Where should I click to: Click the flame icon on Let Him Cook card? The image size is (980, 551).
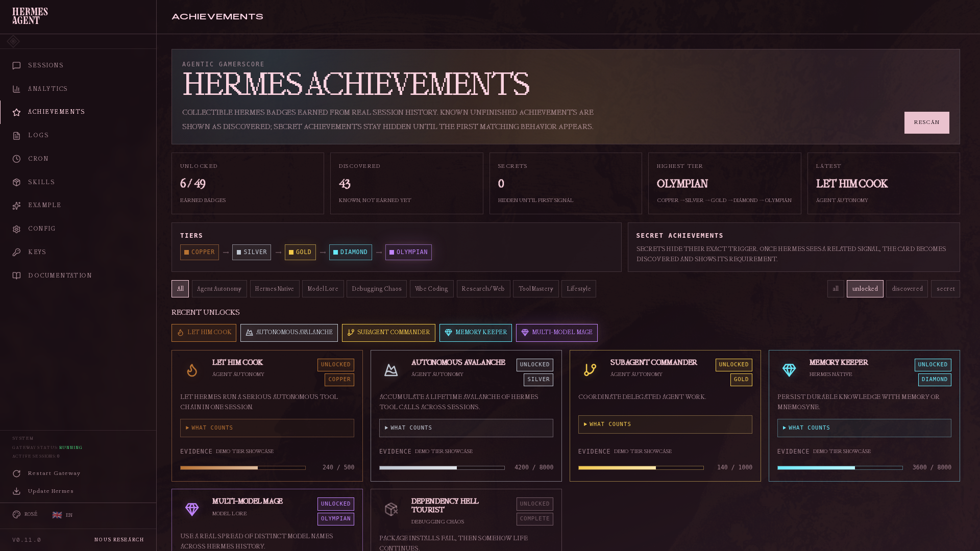[x=192, y=370]
